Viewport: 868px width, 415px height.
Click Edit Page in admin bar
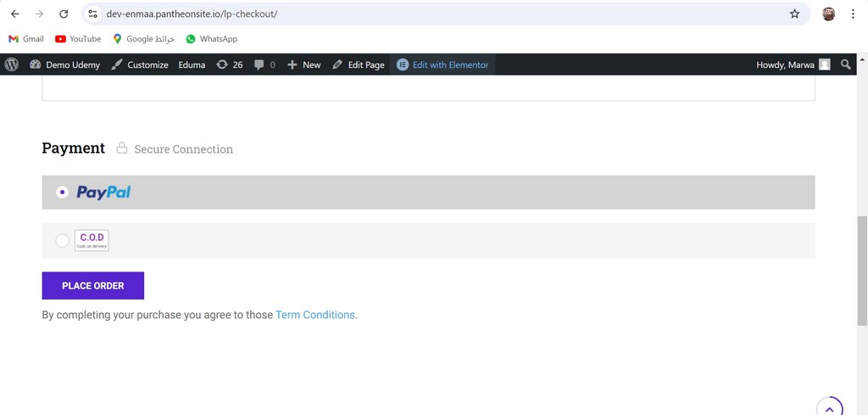(359, 64)
